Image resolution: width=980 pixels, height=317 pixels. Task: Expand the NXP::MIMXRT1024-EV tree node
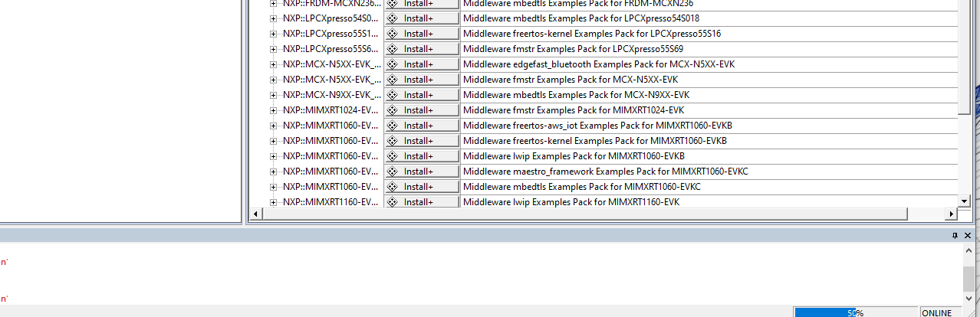click(274, 110)
